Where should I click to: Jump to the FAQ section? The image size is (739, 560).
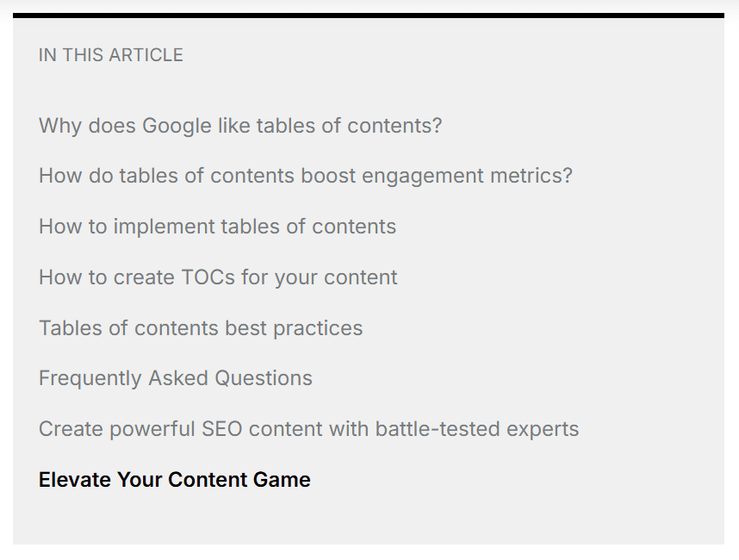tap(176, 378)
